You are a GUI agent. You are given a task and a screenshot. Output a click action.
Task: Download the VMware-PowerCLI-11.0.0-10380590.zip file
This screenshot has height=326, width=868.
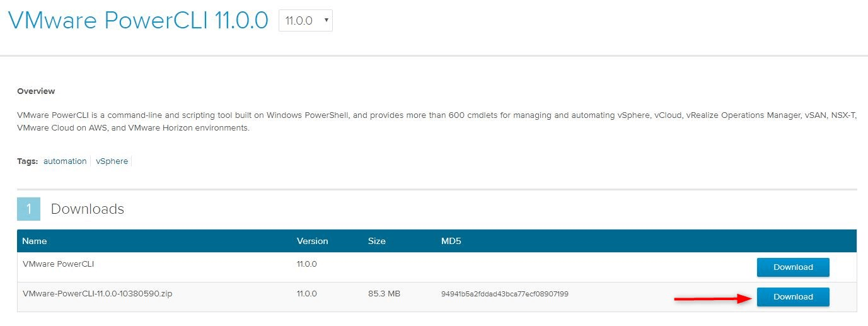[x=793, y=297]
